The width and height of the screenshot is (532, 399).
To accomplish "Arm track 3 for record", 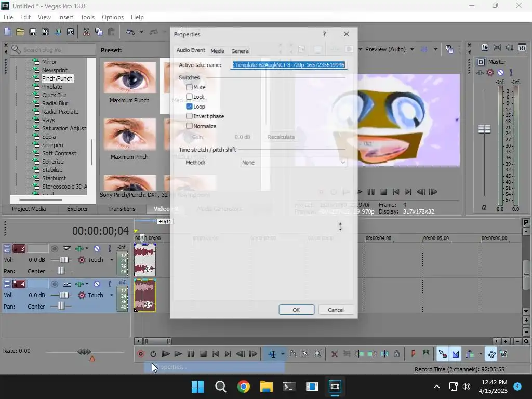I will point(54,249).
